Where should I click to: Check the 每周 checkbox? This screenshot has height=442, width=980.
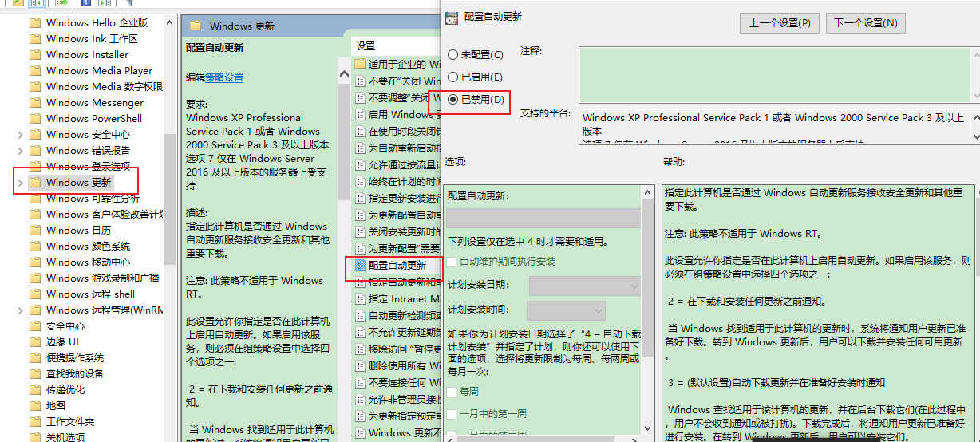coord(452,392)
